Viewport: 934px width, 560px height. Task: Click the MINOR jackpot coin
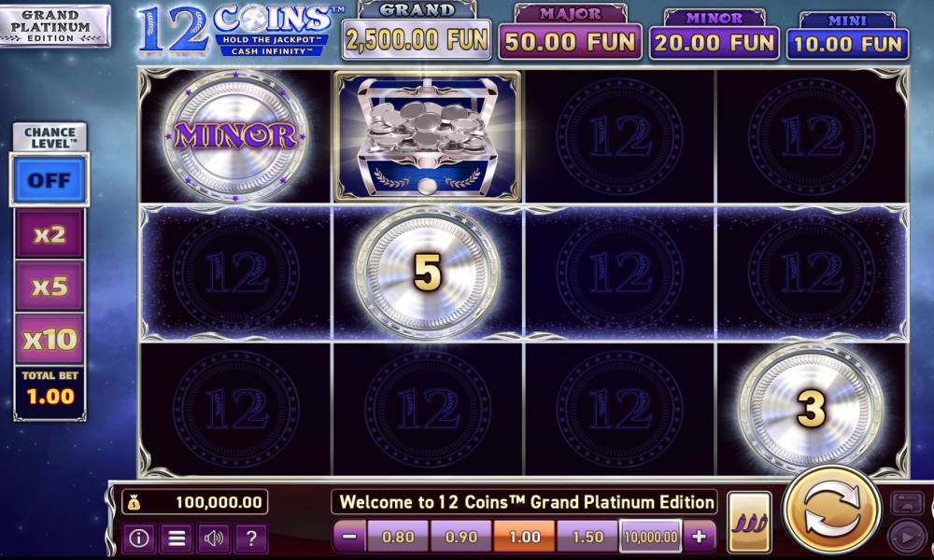pos(235,136)
